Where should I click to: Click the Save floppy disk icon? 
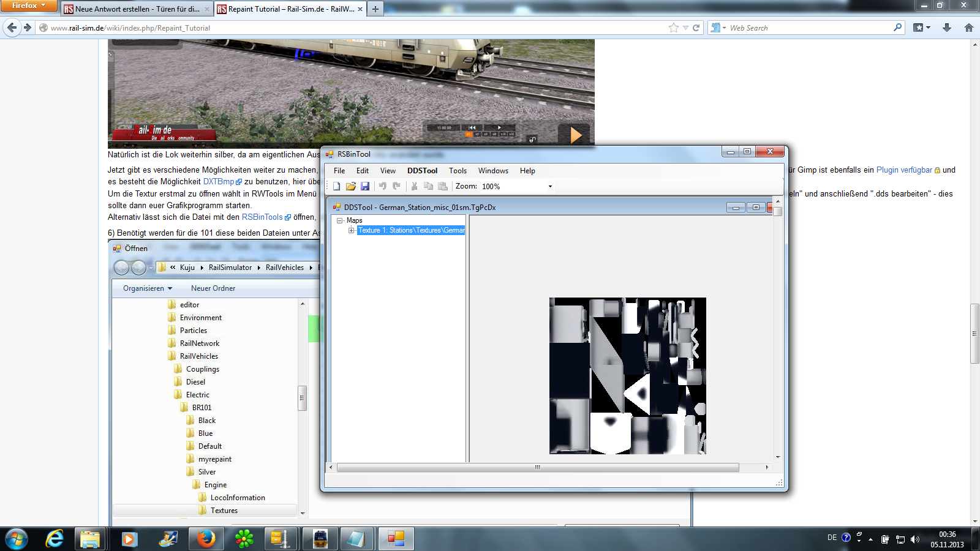[365, 186]
